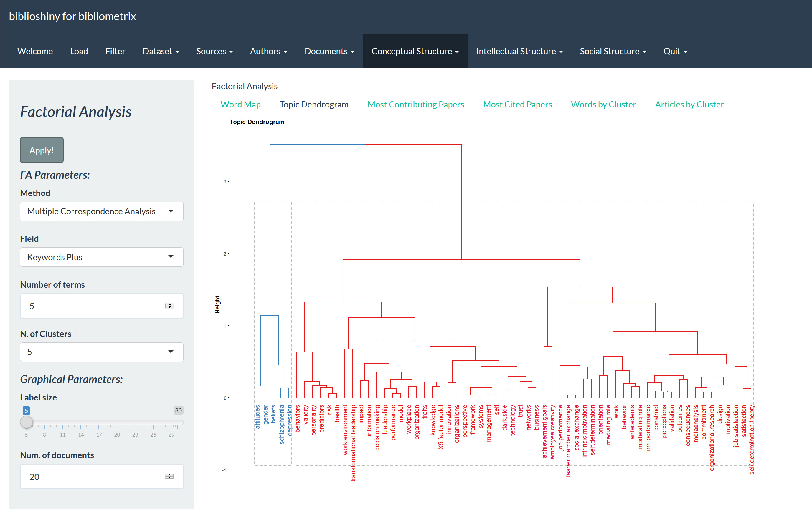Click the Number of terms stepper arrows

coord(169,306)
